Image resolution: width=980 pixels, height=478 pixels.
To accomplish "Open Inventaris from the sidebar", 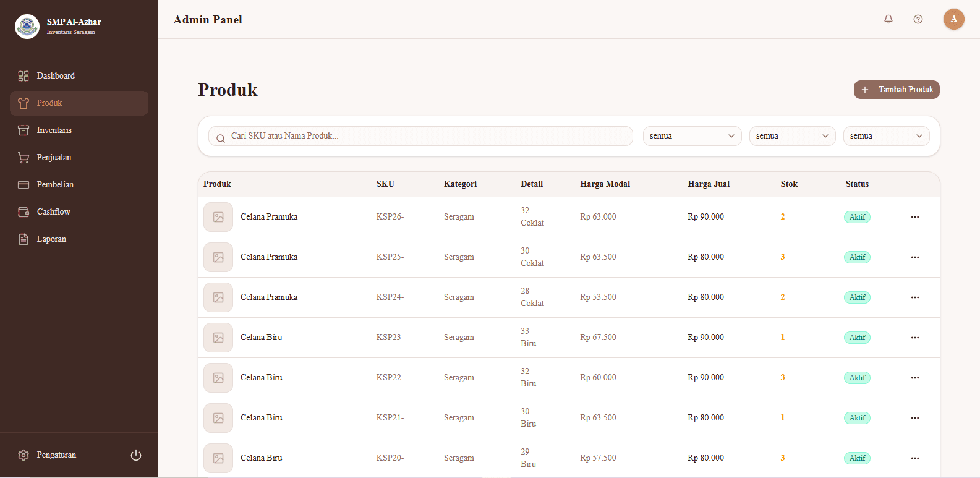I will click(79, 130).
